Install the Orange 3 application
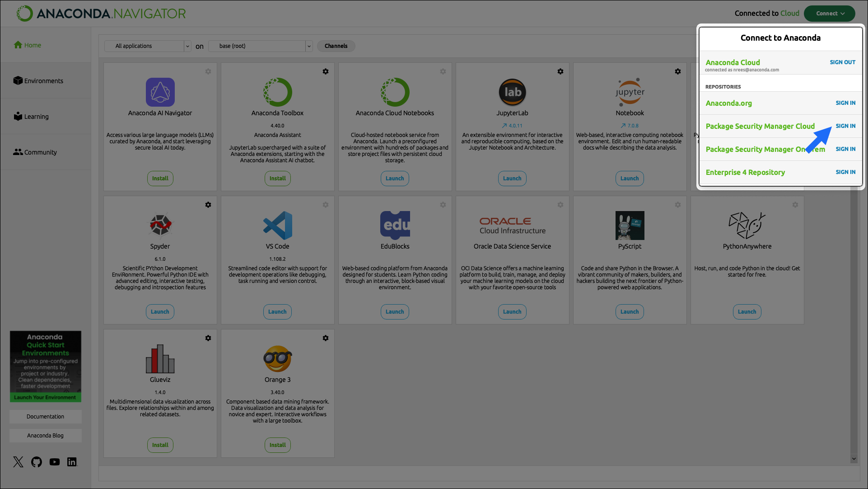Screen dimensions: 868x489 click(277, 445)
